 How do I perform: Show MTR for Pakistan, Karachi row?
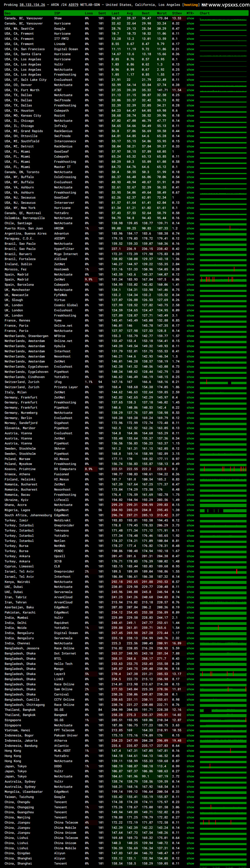coord(190,612)
